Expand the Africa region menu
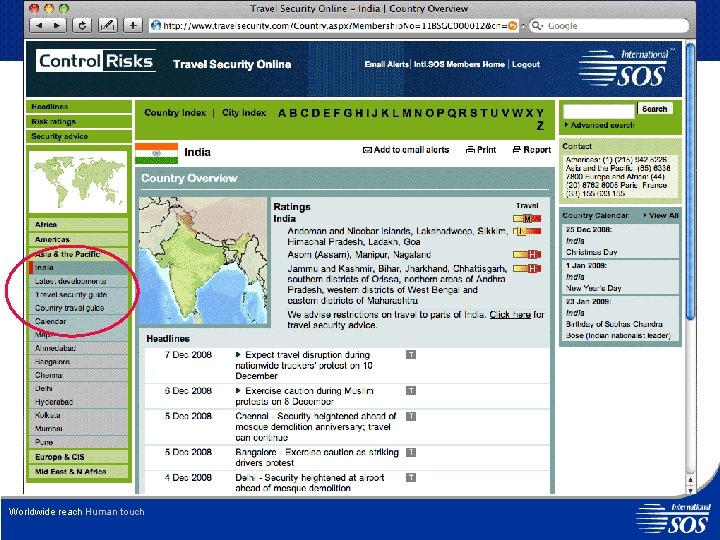720x540 pixels. [79, 225]
